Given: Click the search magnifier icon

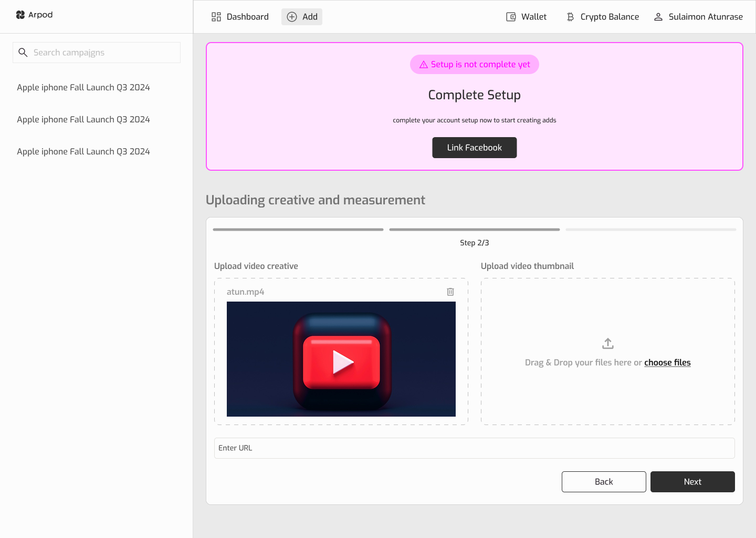Looking at the screenshot, I should point(23,53).
